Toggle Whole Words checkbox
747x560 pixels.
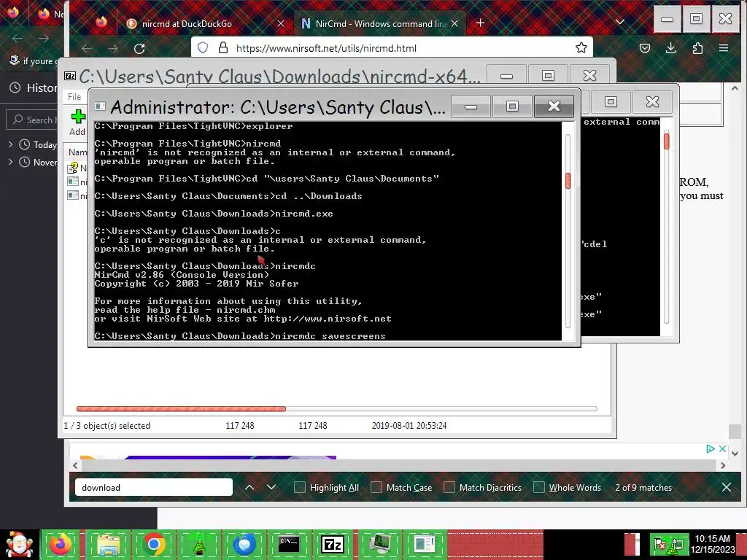(x=539, y=487)
